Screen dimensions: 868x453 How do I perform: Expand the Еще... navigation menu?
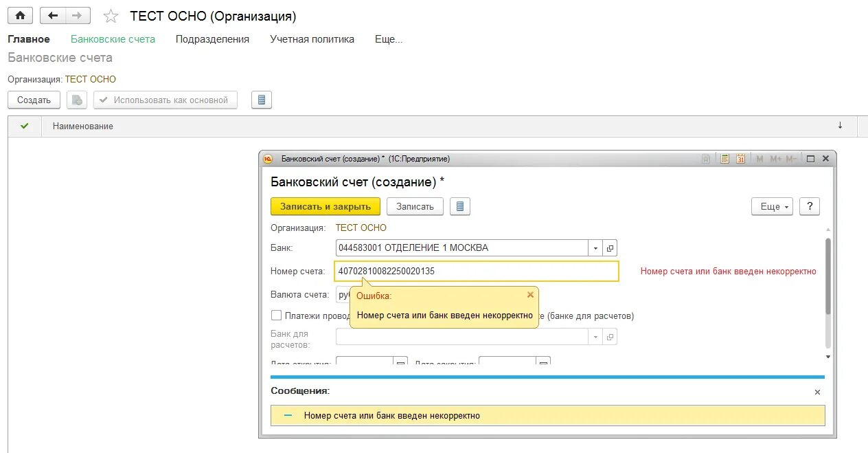389,39
